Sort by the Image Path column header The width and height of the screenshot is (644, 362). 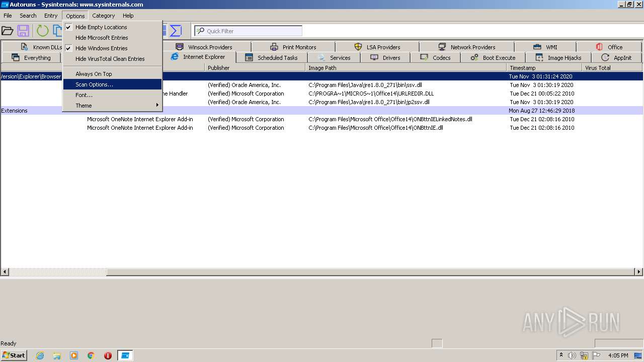[x=406, y=68]
